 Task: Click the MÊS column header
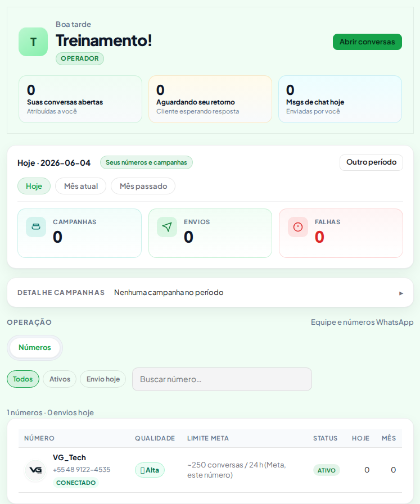[389, 438]
